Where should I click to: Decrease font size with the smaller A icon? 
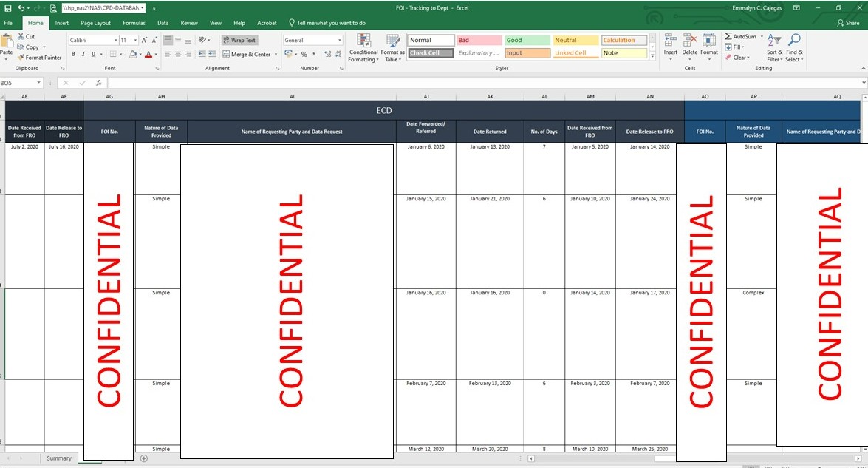[x=154, y=40]
